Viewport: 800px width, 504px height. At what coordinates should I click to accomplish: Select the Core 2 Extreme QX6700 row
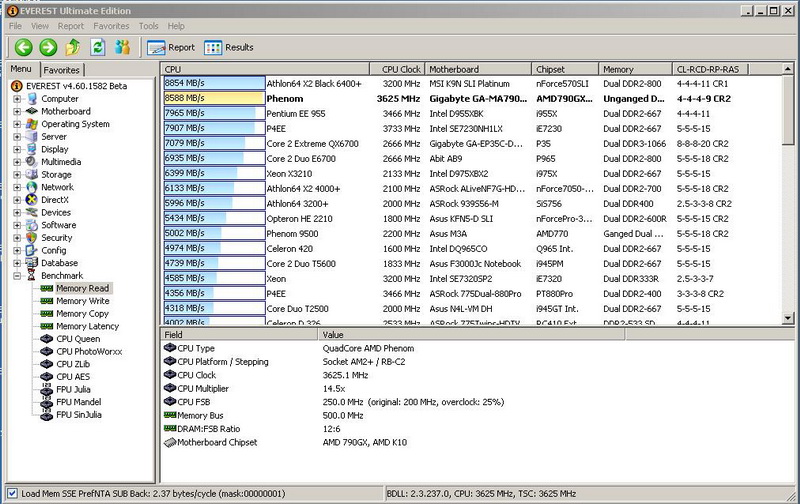coord(472,143)
